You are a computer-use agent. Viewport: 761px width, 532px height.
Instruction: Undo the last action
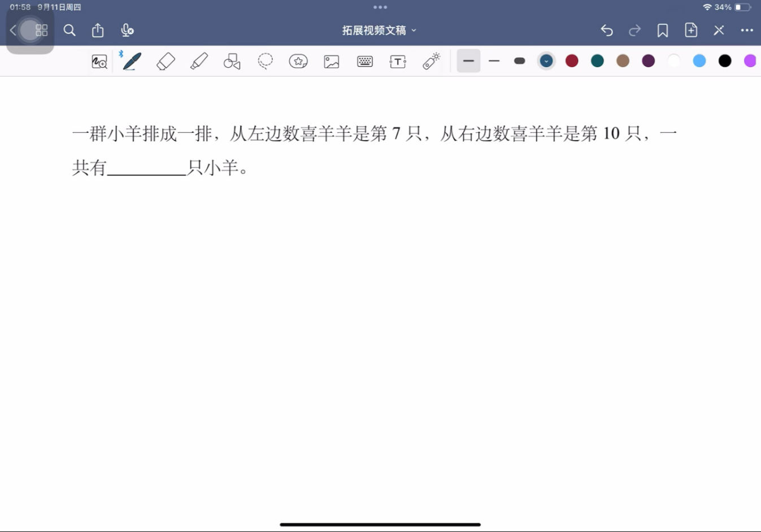point(607,30)
